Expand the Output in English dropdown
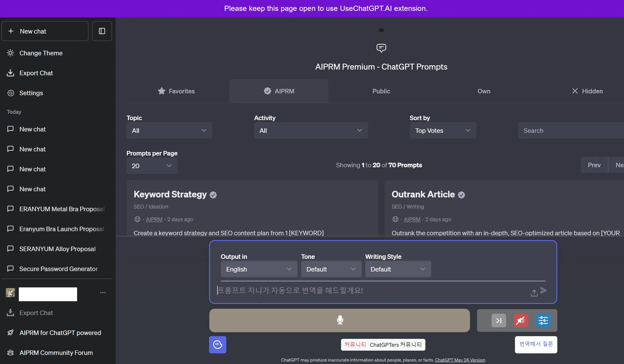The height and width of the screenshot is (364, 624). [259, 269]
